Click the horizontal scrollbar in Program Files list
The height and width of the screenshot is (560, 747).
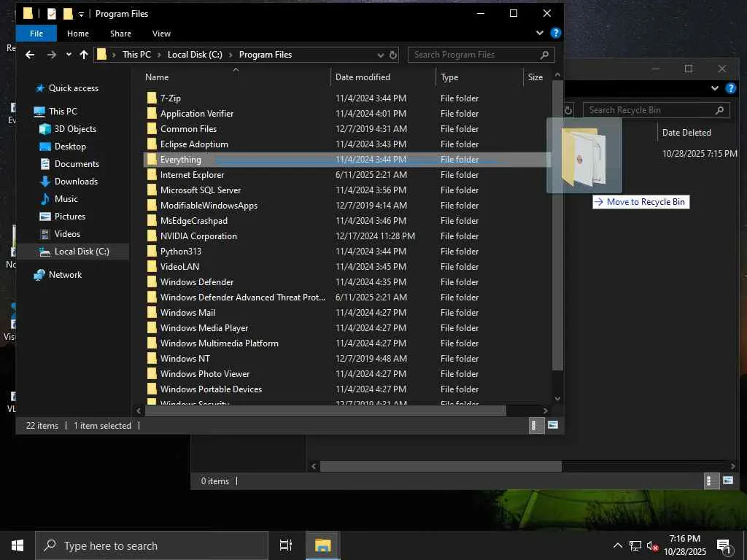[325, 411]
